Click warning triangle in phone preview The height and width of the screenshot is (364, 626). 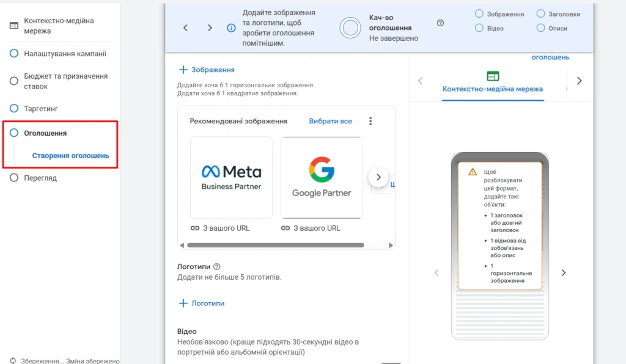[x=473, y=172]
